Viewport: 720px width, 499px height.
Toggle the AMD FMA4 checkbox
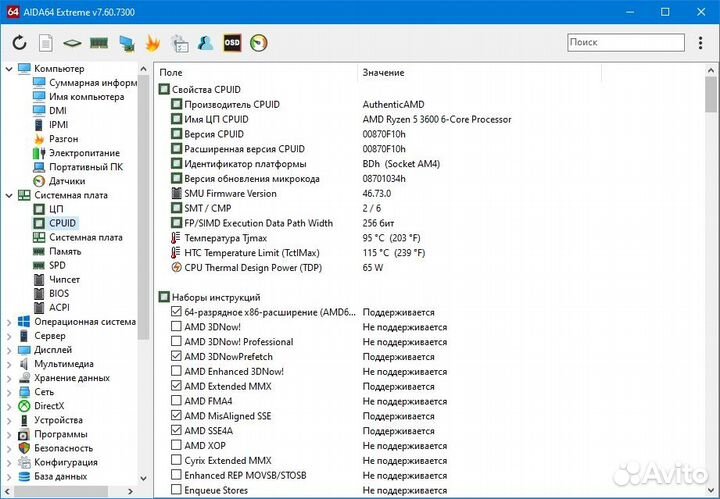[176, 400]
